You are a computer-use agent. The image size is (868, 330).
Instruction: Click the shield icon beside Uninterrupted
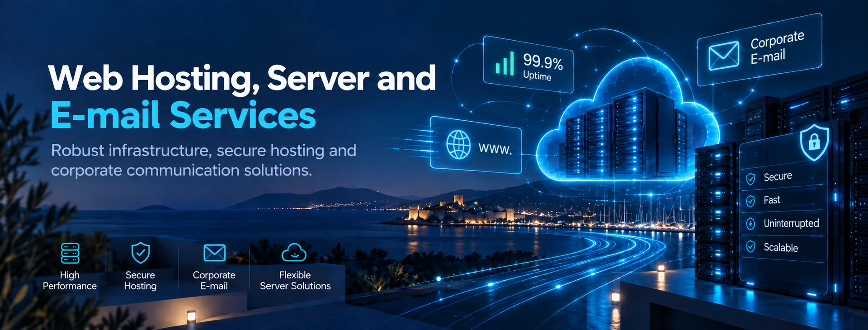[750, 223]
